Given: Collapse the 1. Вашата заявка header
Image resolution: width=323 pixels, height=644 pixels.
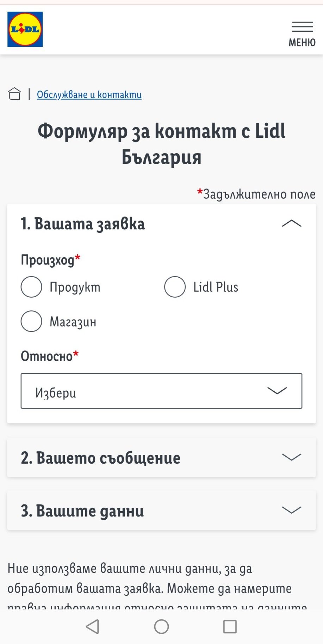Looking at the screenshot, I should [161, 224].
